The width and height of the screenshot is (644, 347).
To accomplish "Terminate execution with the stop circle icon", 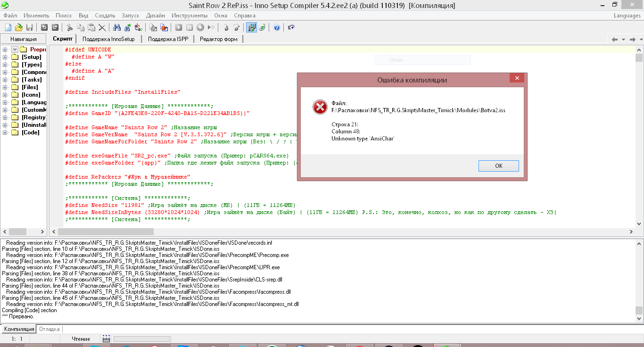I will 200,27.
